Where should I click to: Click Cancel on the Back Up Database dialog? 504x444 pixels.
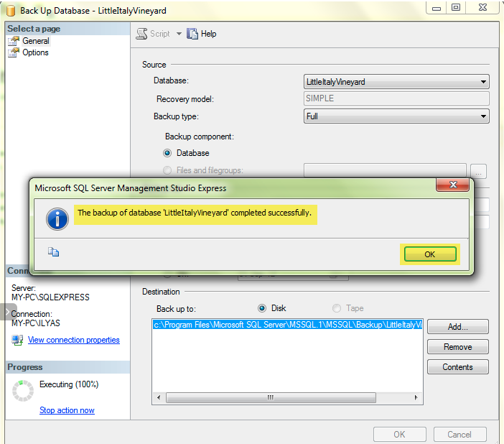459,435
